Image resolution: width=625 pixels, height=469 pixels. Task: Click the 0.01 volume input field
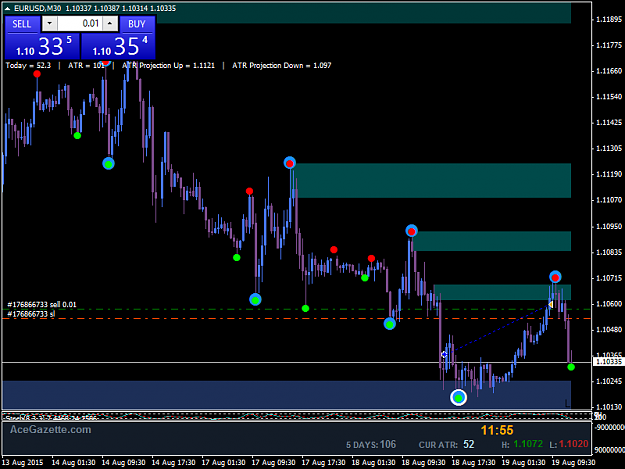pos(80,24)
